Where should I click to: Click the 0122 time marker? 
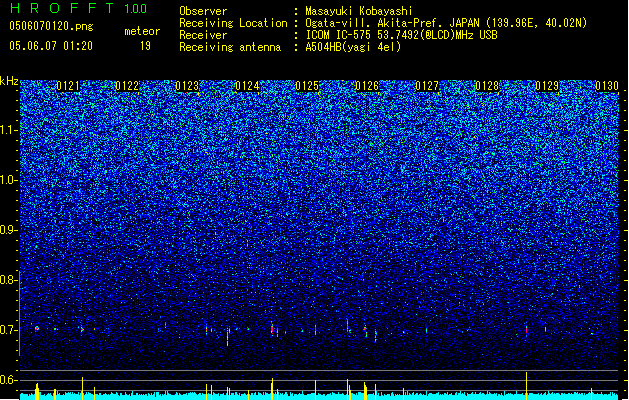[x=127, y=86]
